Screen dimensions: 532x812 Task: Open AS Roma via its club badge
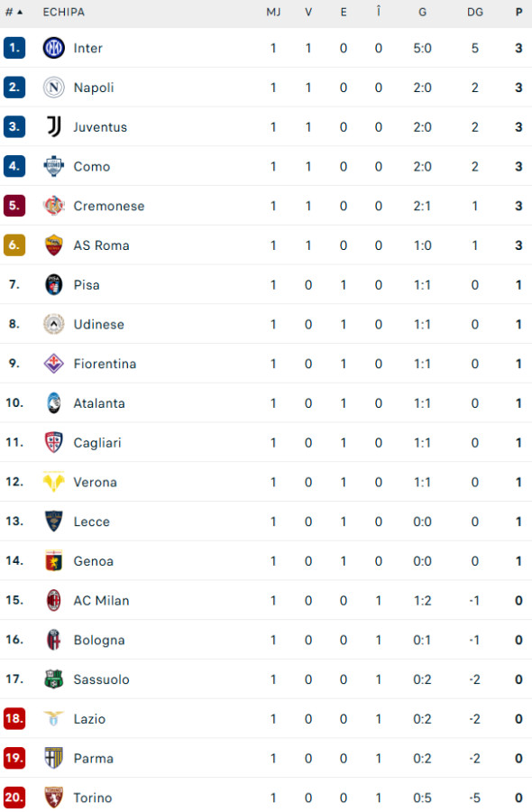pos(53,245)
